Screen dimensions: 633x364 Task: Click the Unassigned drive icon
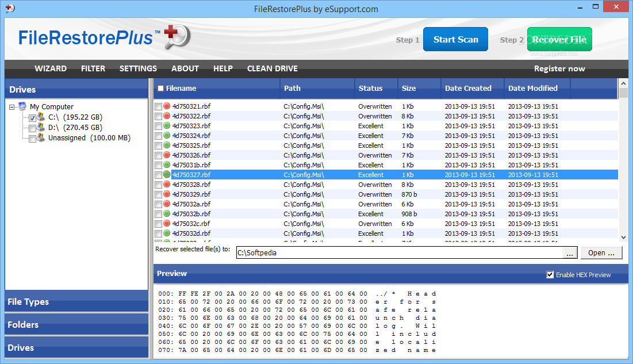coord(41,138)
